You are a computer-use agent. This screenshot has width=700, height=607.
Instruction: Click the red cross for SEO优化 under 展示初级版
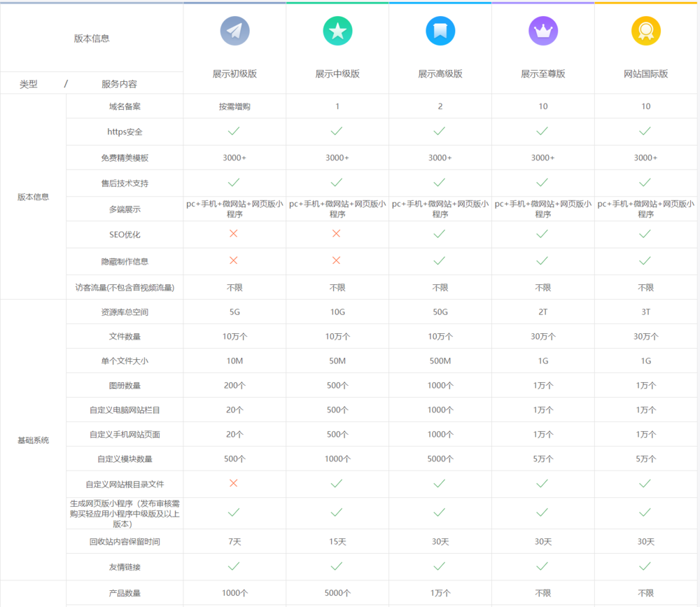(234, 233)
